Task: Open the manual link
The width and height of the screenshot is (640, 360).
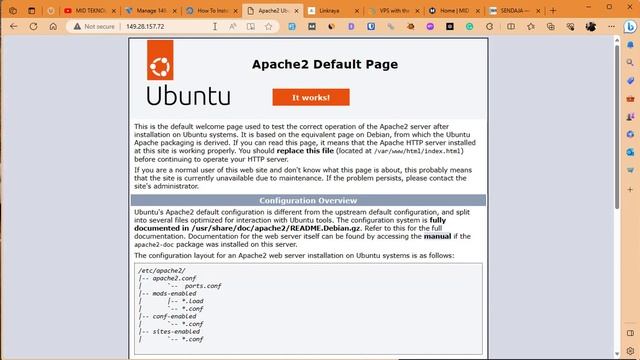Action: 437,236
